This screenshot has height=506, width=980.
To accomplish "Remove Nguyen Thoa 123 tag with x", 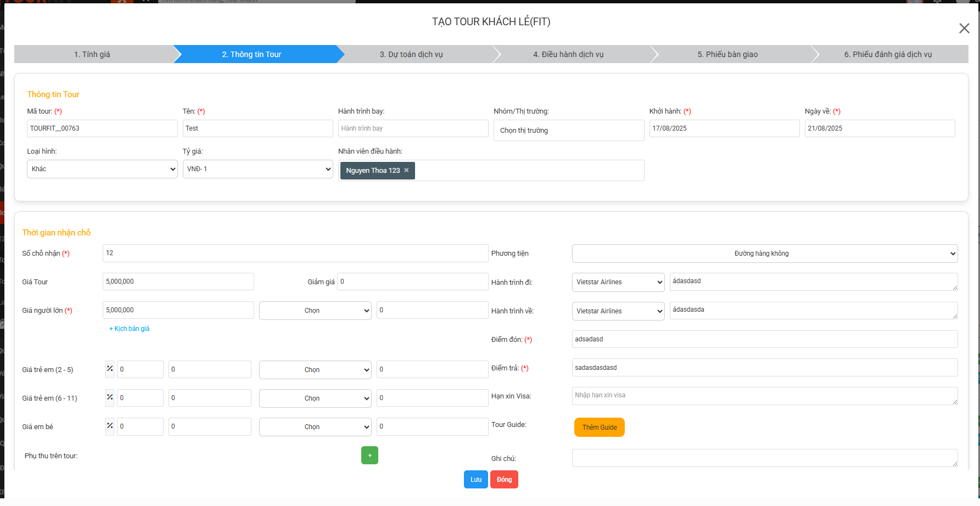I will [x=406, y=171].
